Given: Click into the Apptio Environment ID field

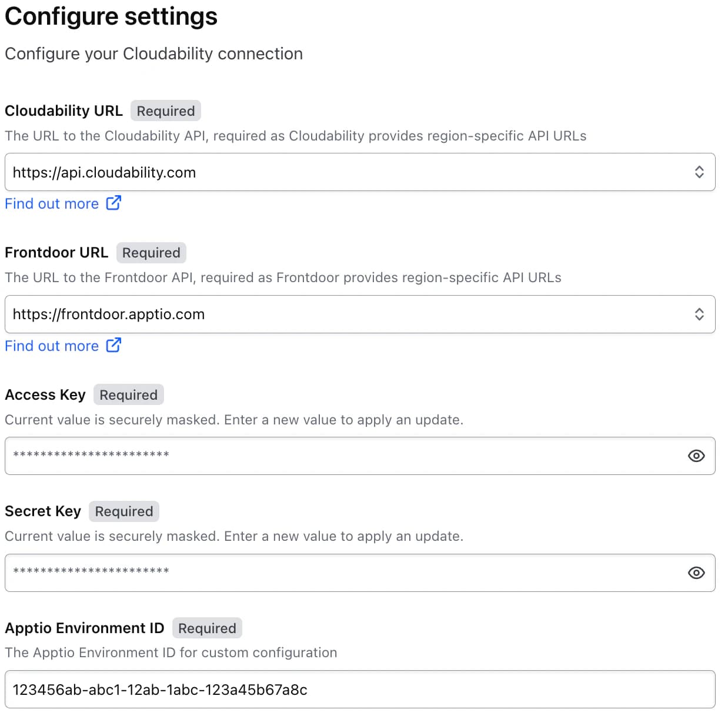Looking at the screenshot, I should click(x=360, y=690).
